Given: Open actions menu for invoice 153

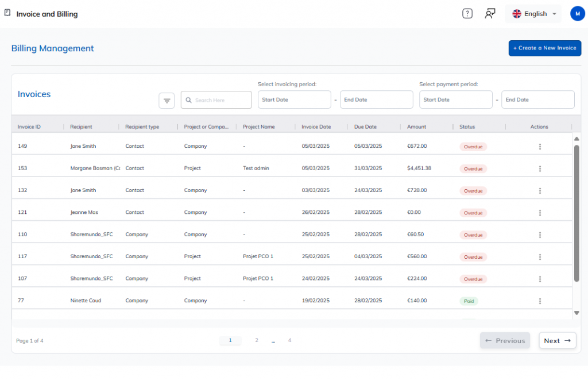Looking at the screenshot, I should 540,168.
